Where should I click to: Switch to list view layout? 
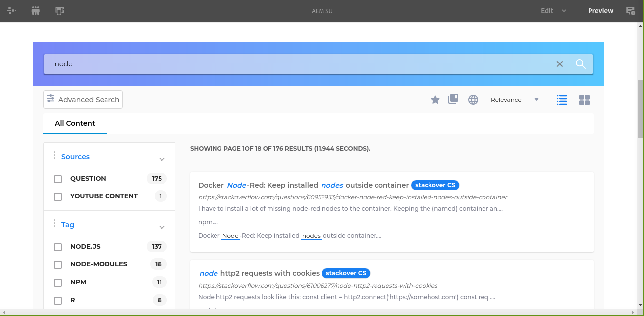(562, 100)
